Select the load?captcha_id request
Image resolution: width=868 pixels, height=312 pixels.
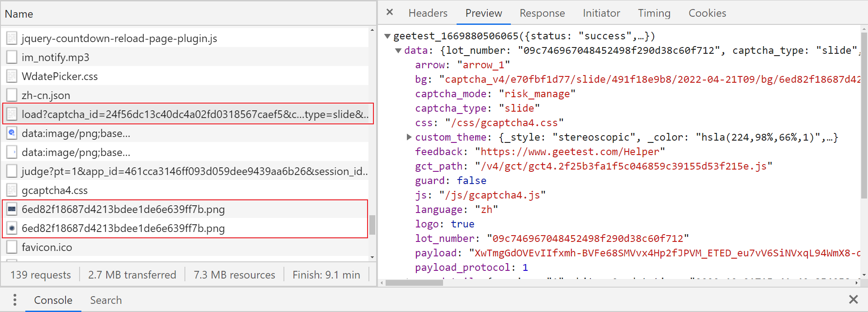coord(188,114)
